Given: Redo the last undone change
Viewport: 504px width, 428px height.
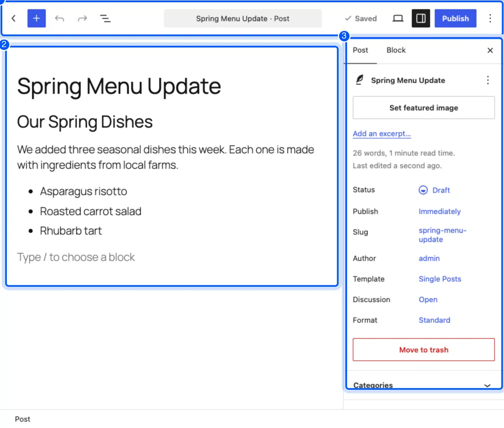Looking at the screenshot, I should pos(82,18).
